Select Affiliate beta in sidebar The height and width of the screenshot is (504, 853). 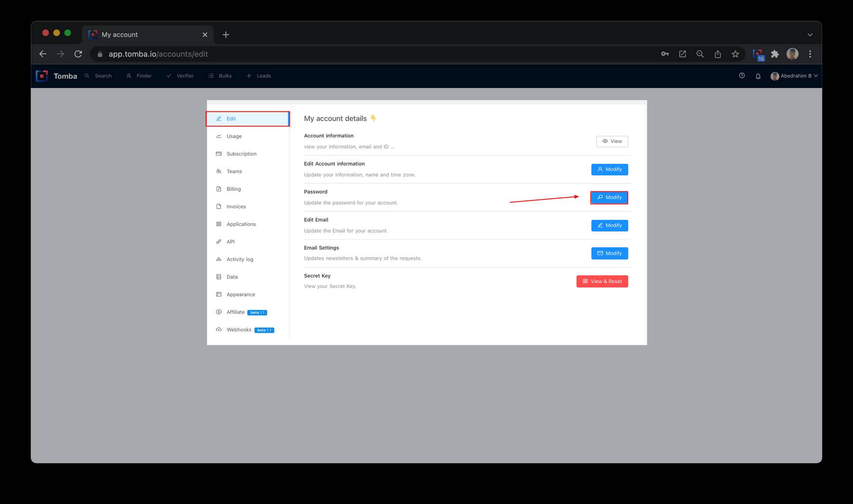[x=248, y=312]
